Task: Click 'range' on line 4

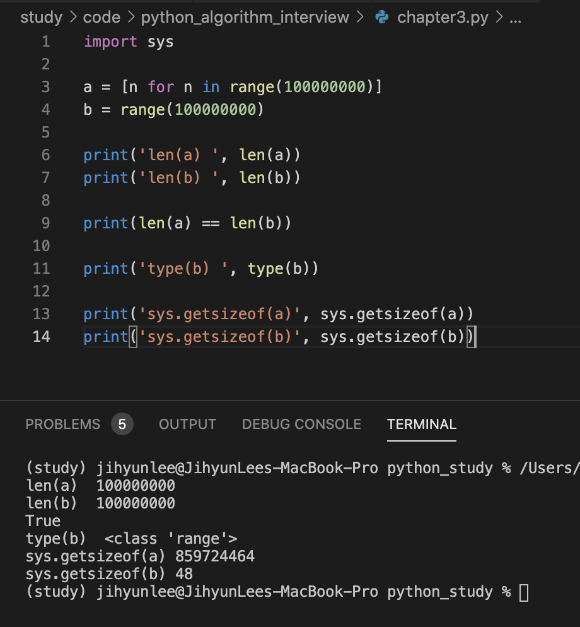Action: (x=143, y=110)
